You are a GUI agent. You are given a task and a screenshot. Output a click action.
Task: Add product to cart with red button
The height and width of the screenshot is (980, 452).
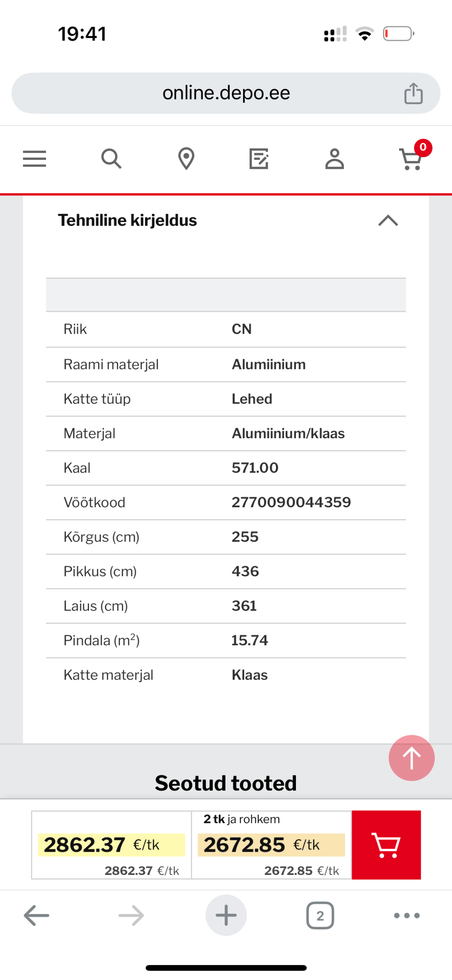[386, 845]
